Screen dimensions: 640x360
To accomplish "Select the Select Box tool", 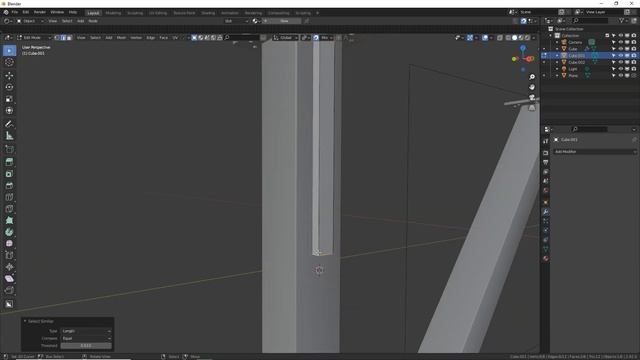I will (x=9, y=51).
